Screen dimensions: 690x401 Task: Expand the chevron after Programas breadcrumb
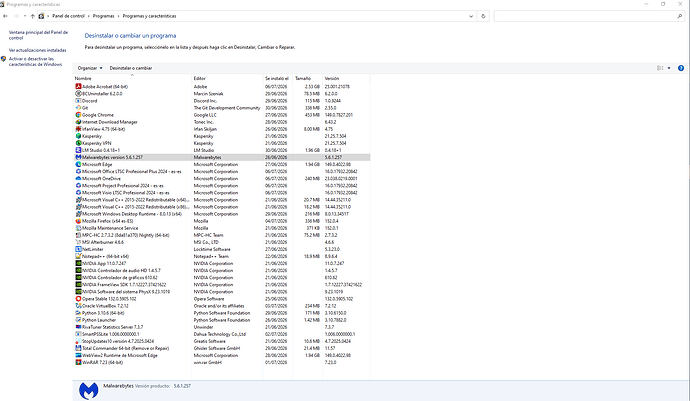[118, 16]
